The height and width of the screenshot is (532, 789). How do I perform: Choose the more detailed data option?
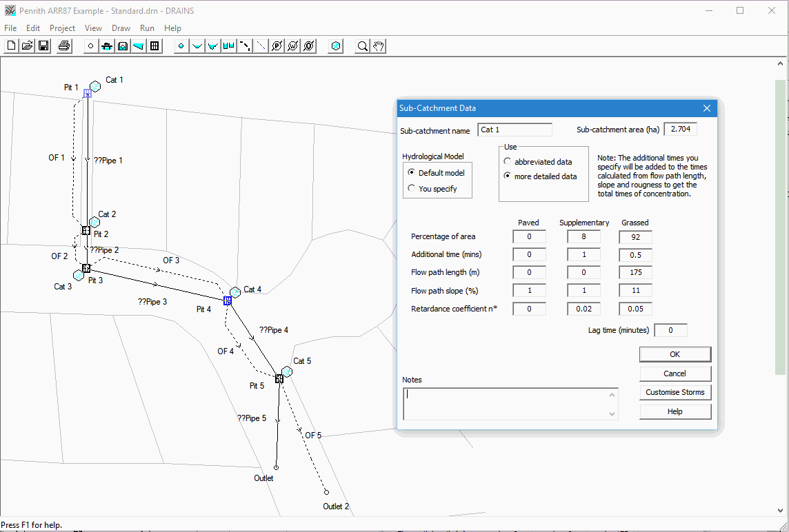(507, 176)
